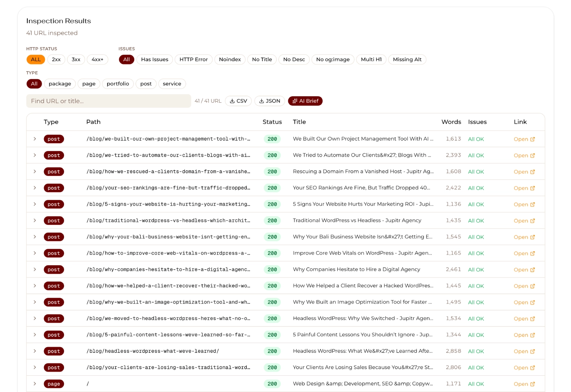Select the All type filter chip
571x392 pixels.
point(34,84)
